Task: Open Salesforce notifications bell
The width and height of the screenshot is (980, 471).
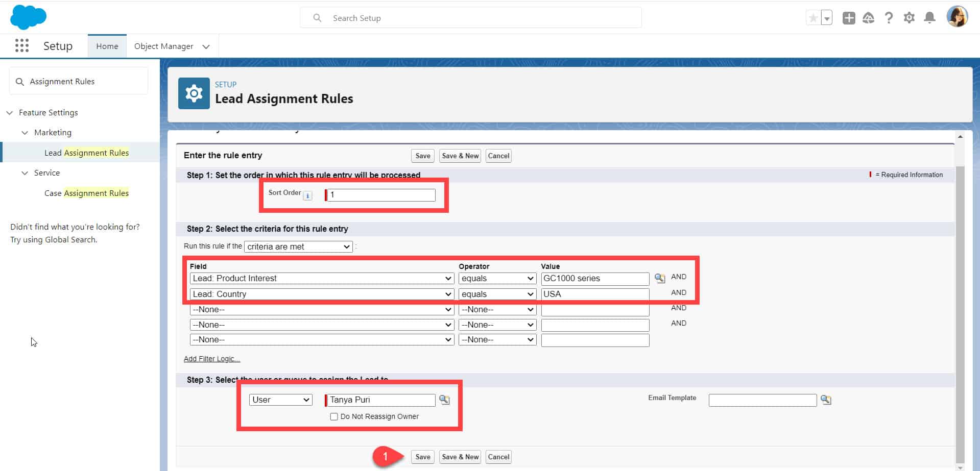Action: 929,17
